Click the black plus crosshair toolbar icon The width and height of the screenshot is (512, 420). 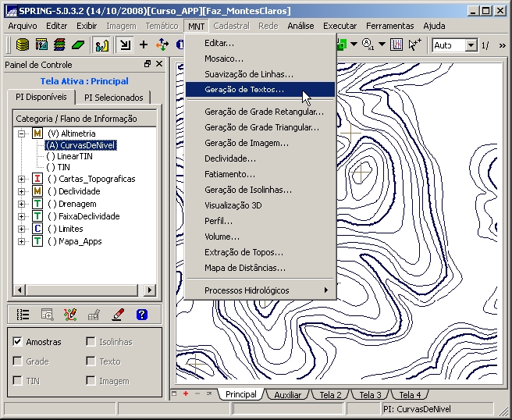point(144,44)
